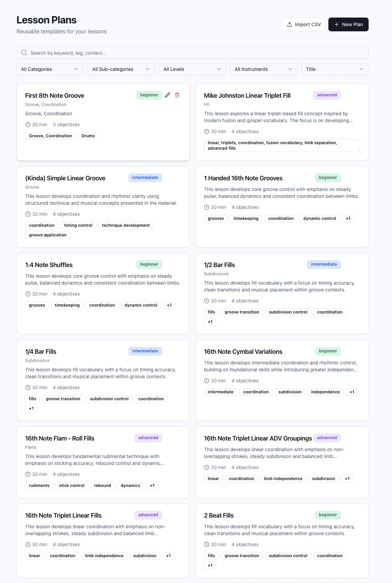This screenshot has height=583, width=392.
Task: Click +1 tag on 1:4 Note Shuffles
Action: click(x=169, y=305)
